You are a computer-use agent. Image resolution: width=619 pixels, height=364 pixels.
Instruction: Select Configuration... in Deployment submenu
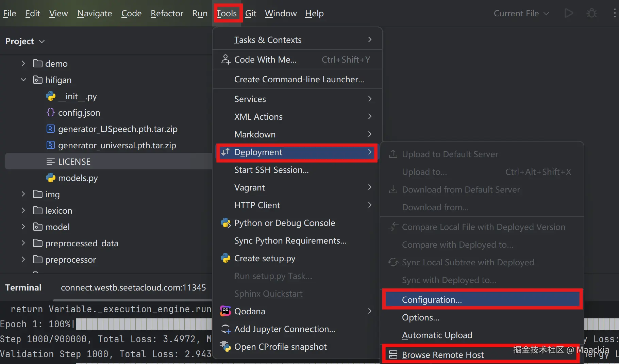(x=432, y=300)
